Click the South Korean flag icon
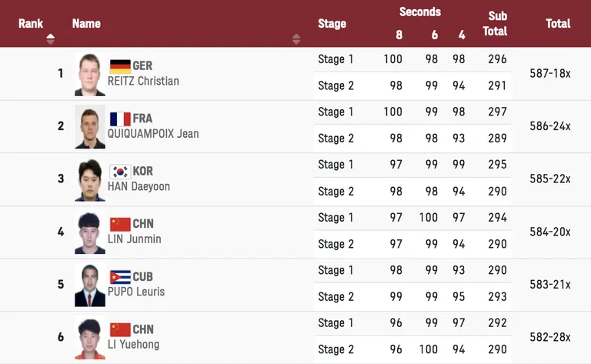 (x=120, y=172)
